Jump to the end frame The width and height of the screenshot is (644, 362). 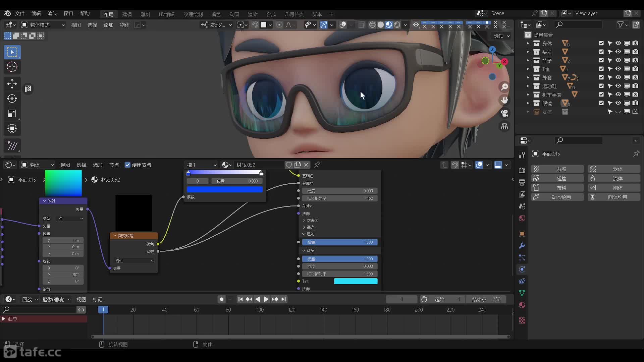(x=284, y=299)
